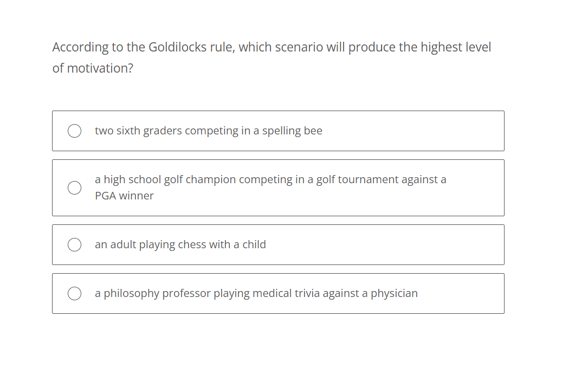This screenshot has width=588, height=368.
Task: Select the radio button for sixth graders spelling bee
Action: coord(74,131)
